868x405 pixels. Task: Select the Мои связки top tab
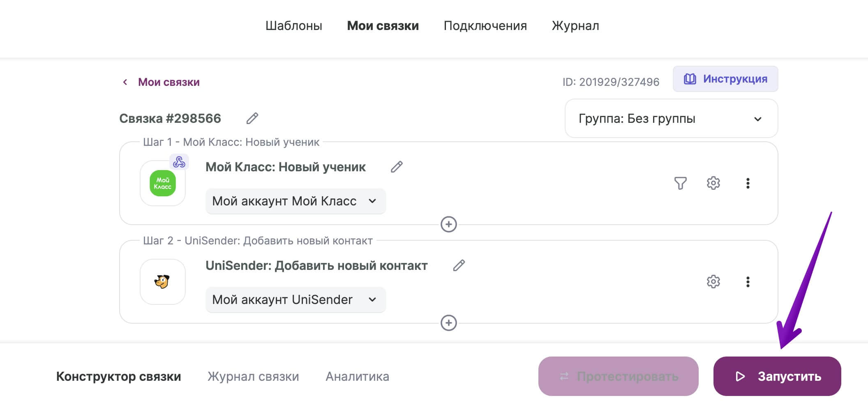(x=383, y=26)
